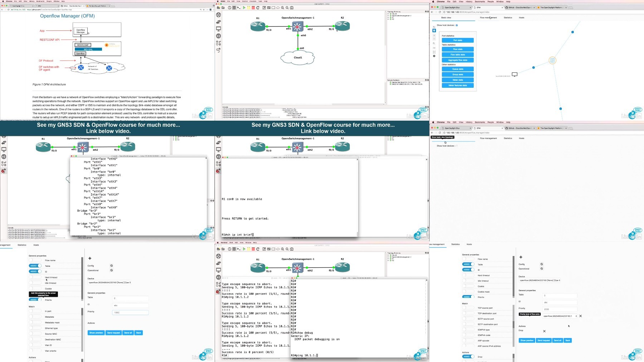
Task: Switch to Flow management tab in the topology view window
Action: tap(488, 18)
